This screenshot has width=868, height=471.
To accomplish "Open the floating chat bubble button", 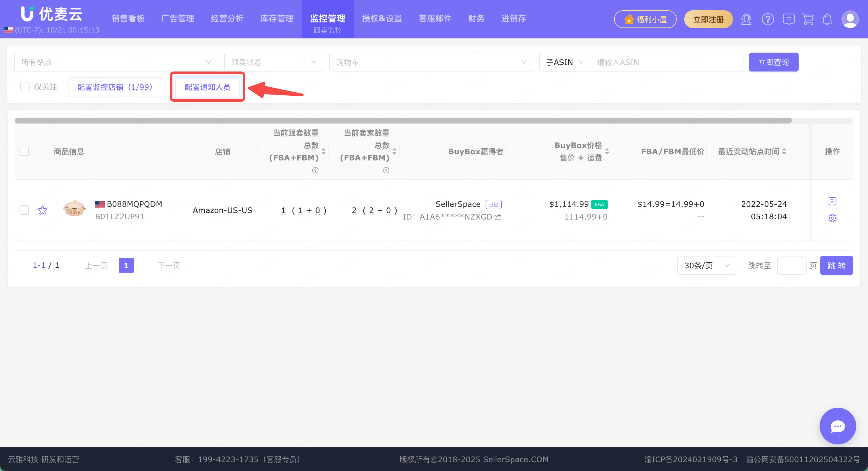I will (837, 426).
